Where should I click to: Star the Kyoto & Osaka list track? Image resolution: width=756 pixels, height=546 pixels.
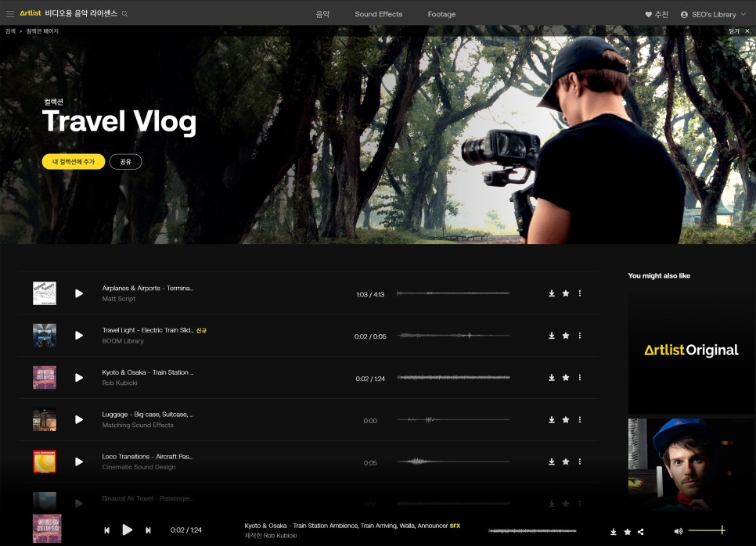coord(566,377)
